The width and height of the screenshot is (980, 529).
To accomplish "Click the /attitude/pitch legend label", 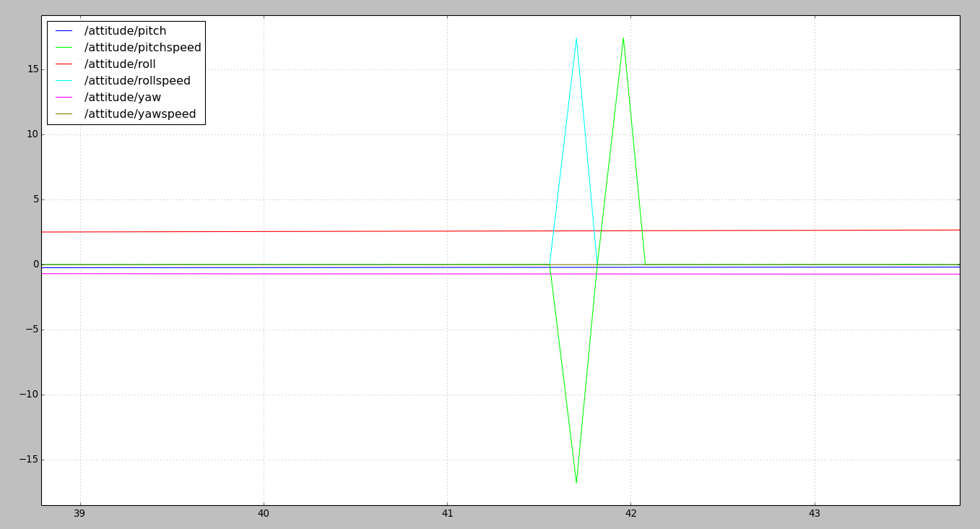I will coord(125,31).
